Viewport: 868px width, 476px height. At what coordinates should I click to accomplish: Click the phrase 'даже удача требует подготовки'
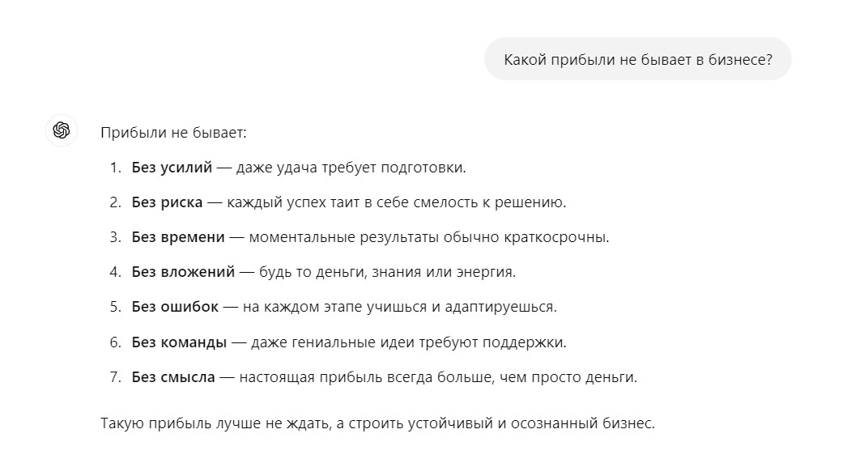(x=351, y=168)
